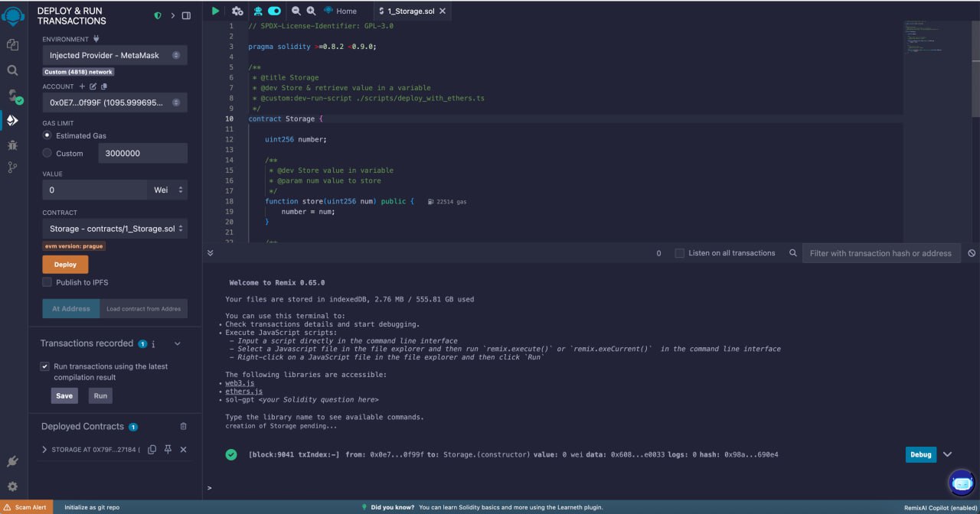The image size is (980, 514).
Task: Copy the deployed Storage contract address
Action: click(152, 450)
